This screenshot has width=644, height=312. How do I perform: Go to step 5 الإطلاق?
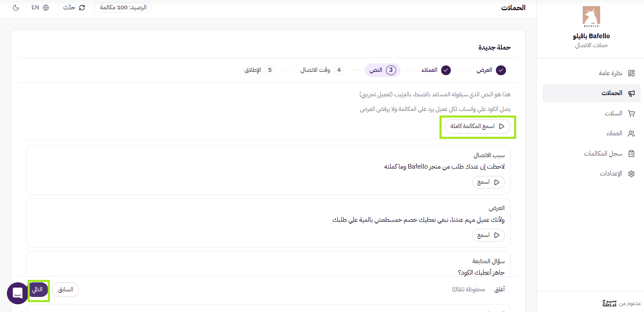click(259, 70)
